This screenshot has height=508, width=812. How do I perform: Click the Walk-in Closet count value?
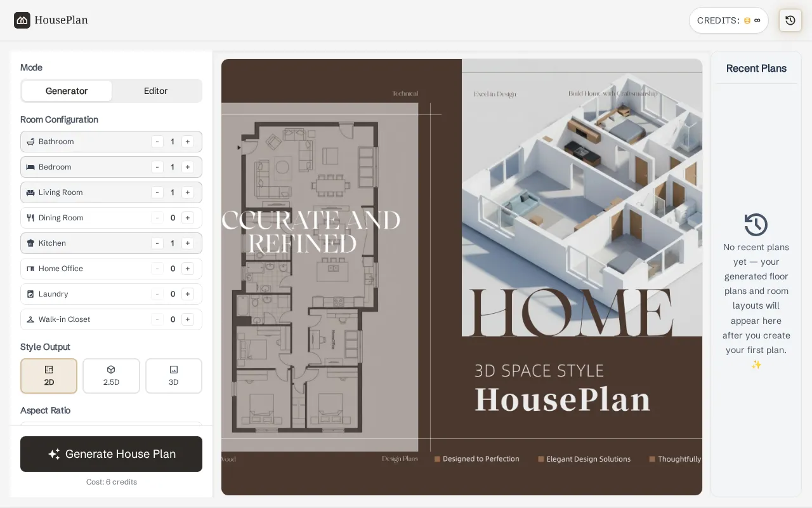(173, 319)
